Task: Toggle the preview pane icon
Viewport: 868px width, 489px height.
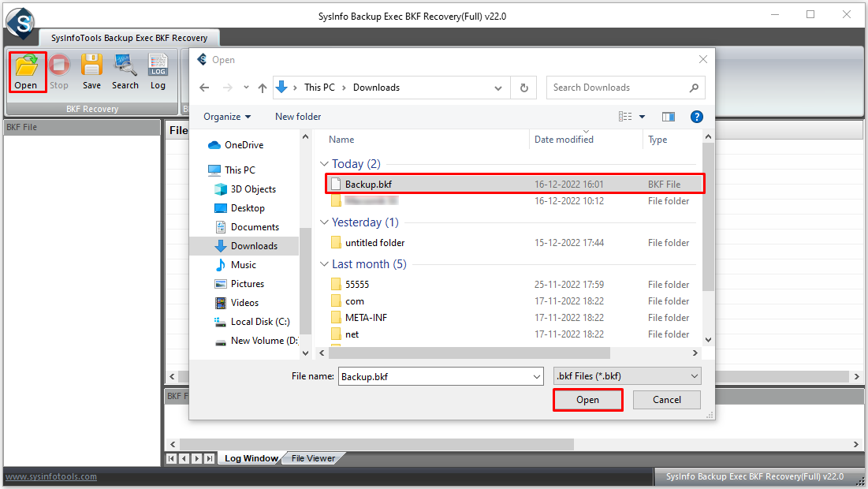Action: point(669,116)
